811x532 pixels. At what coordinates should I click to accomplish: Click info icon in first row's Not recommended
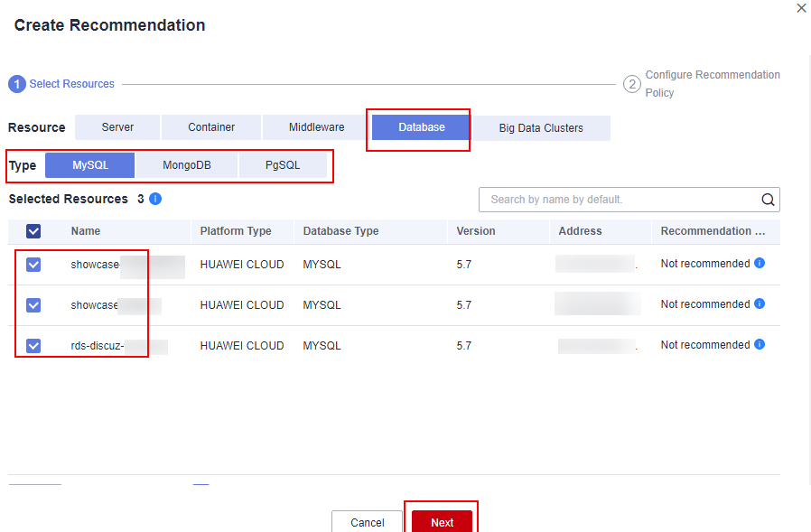click(760, 264)
